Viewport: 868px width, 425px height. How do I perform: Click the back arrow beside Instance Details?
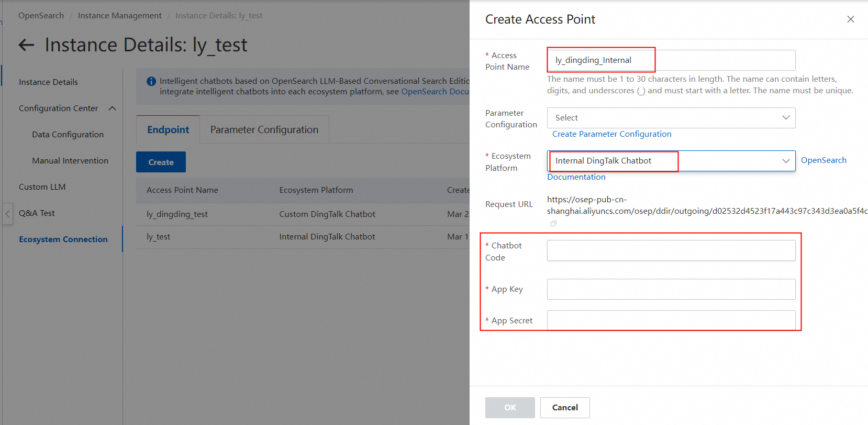[x=26, y=45]
